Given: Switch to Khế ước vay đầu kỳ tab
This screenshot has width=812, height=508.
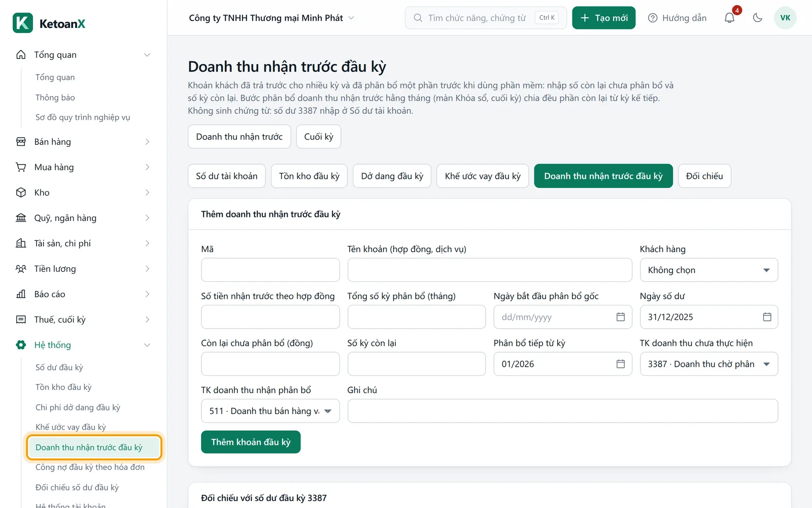Looking at the screenshot, I should click(x=483, y=176).
